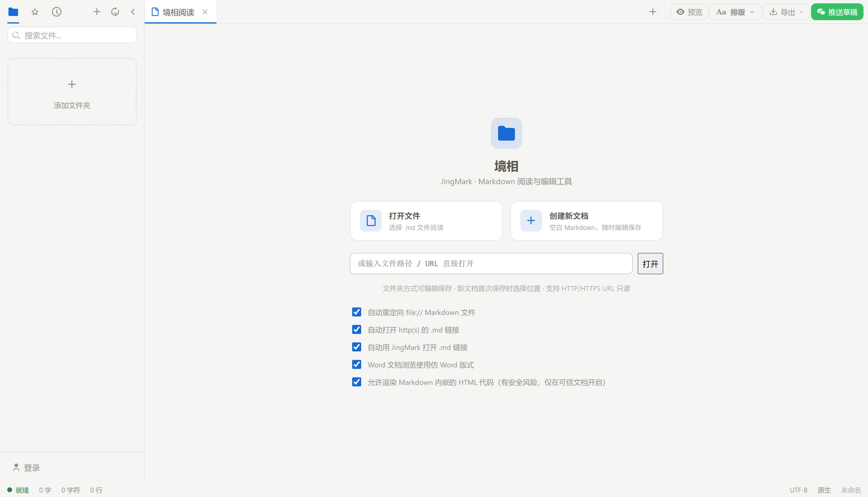Open the 导出 export dropdown
Image resolution: width=868 pixels, height=497 pixels.
point(786,12)
